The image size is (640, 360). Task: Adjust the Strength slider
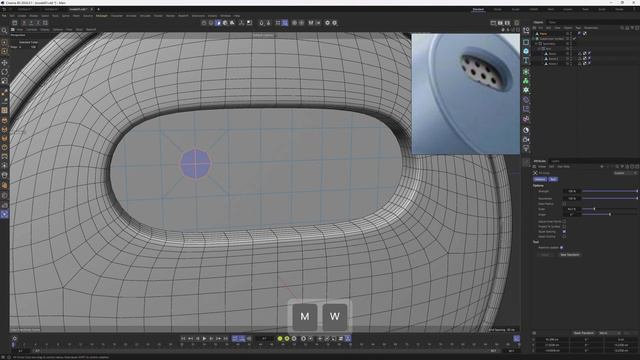pos(610,191)
